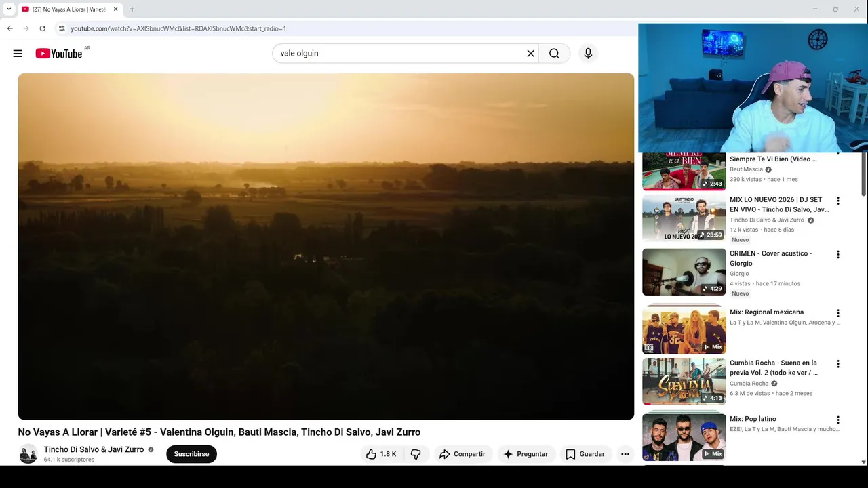Select the No Vayas A Llorar browser tab
The width and height of the screenshot is (868, 488).
click(69, 9)
